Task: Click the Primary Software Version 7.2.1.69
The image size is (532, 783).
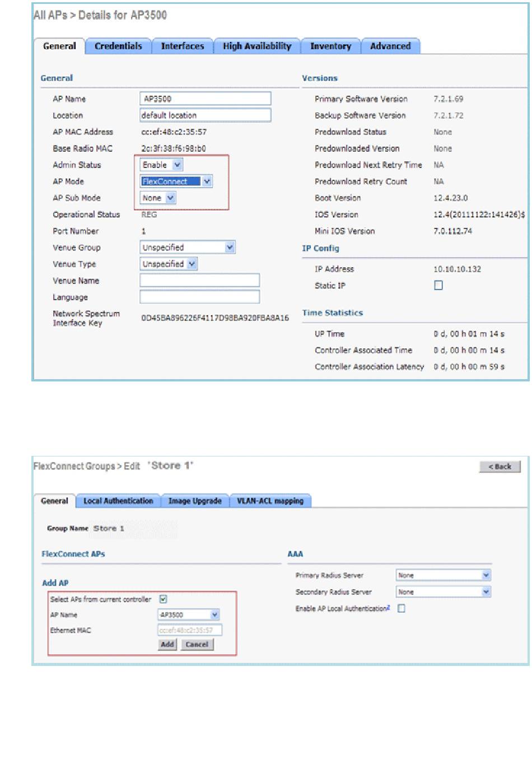Action: tap(448, 99)
